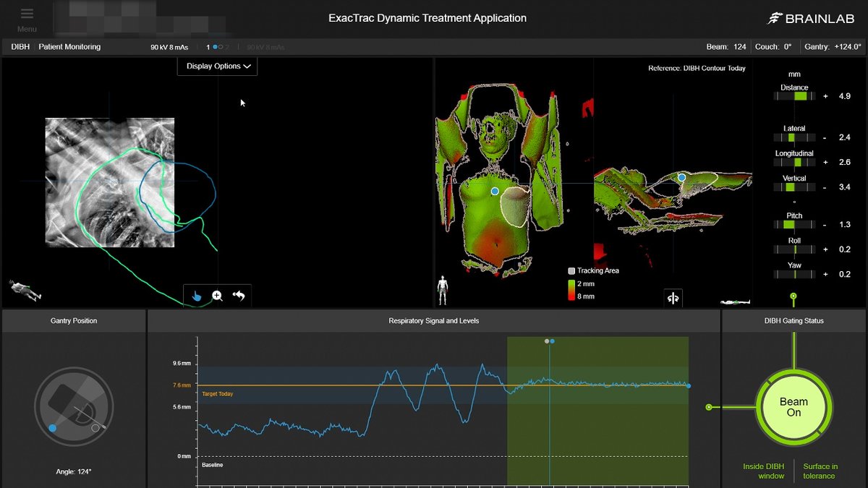Click the 'DIBH Gating Status' header
868x488 pixels.
(x=793, y=321)
